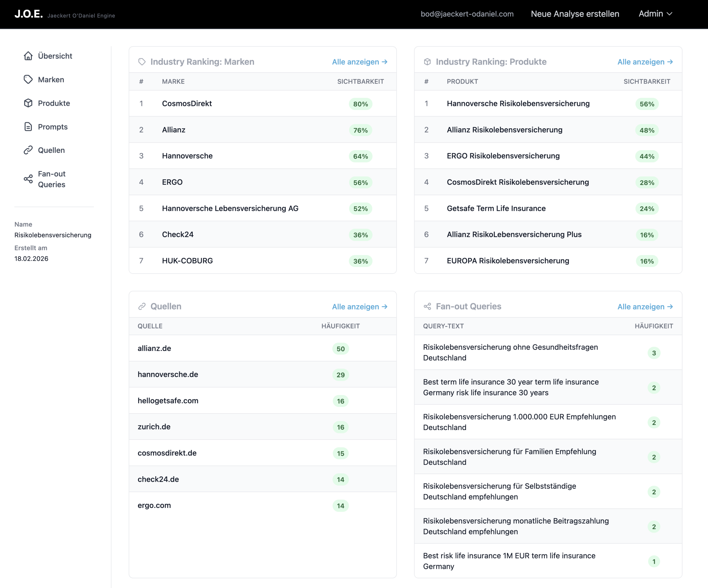708x588 pixels.
Task: Click the share icon for Fan-out Queries
Action: [x=28, y=179]
